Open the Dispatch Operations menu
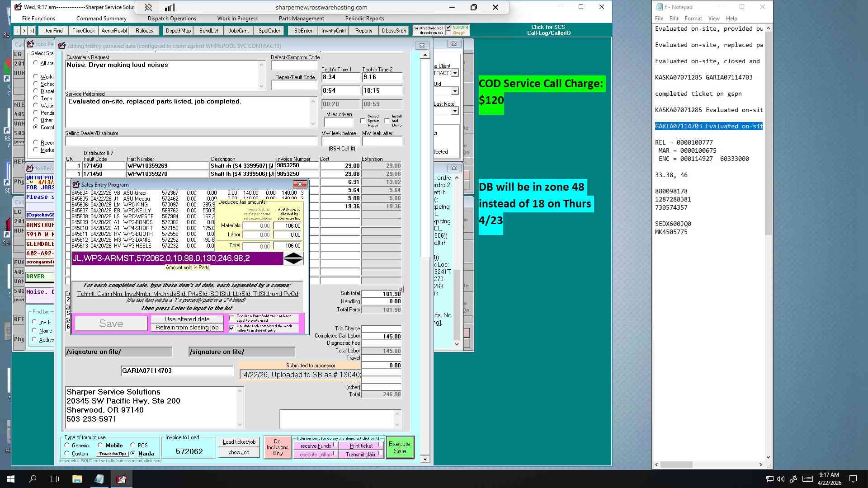This screenshot has width=868, height=488. [172, 19]
